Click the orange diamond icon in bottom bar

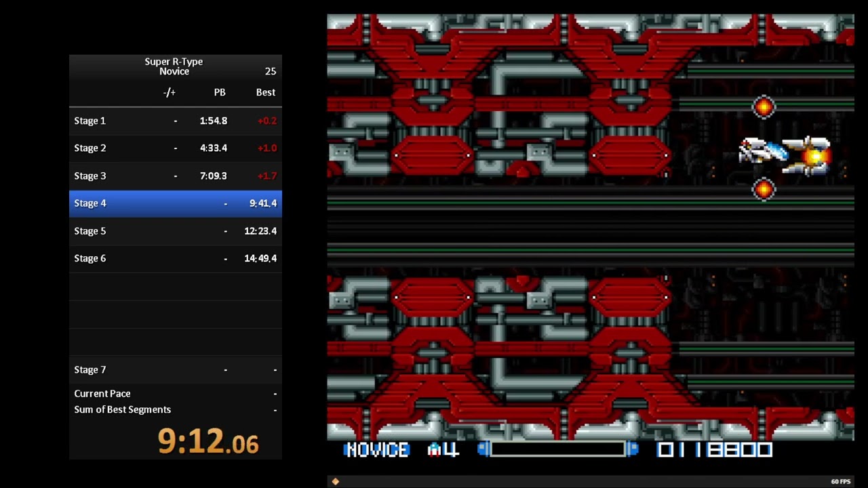pos(335,481)
